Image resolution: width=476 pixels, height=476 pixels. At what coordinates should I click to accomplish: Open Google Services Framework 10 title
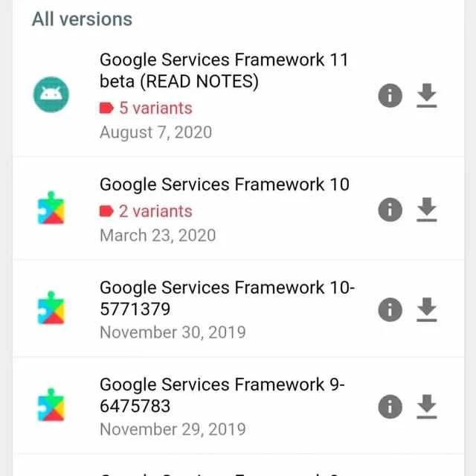tap(224, 184)
